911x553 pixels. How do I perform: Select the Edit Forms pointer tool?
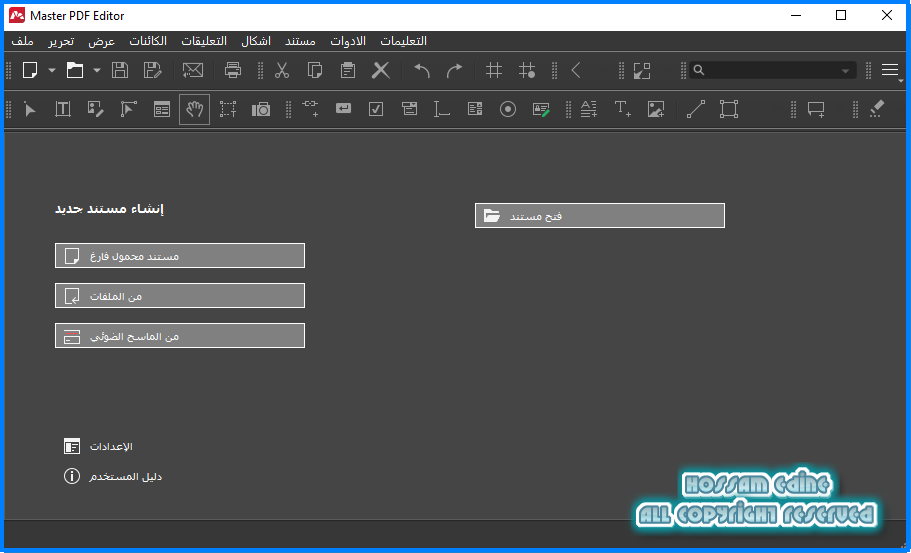tap(128, 109)
